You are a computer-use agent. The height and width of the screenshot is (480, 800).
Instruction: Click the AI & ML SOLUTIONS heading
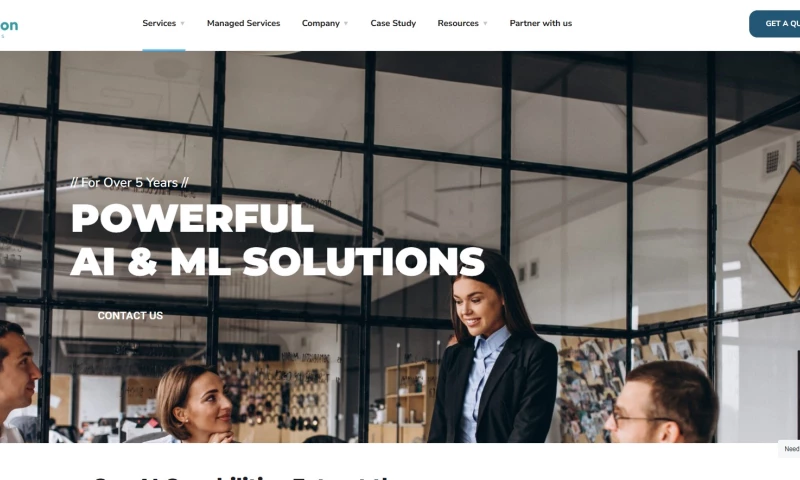point(277,262)
